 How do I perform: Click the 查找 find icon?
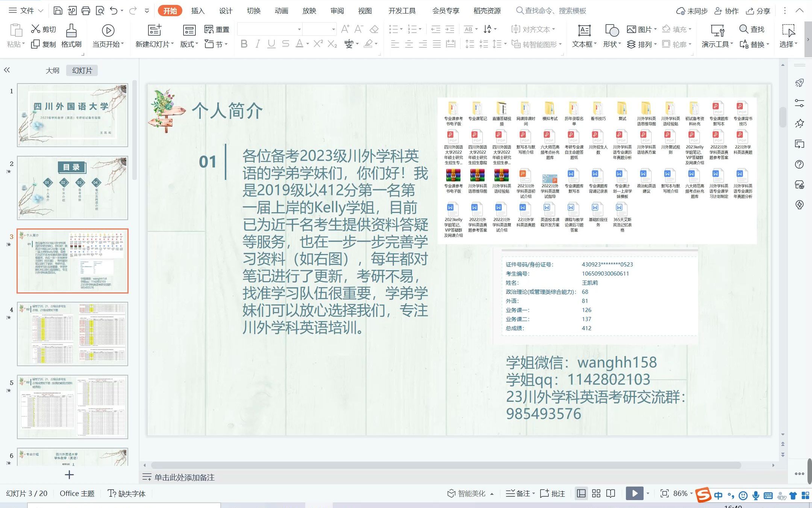point(751,29)
